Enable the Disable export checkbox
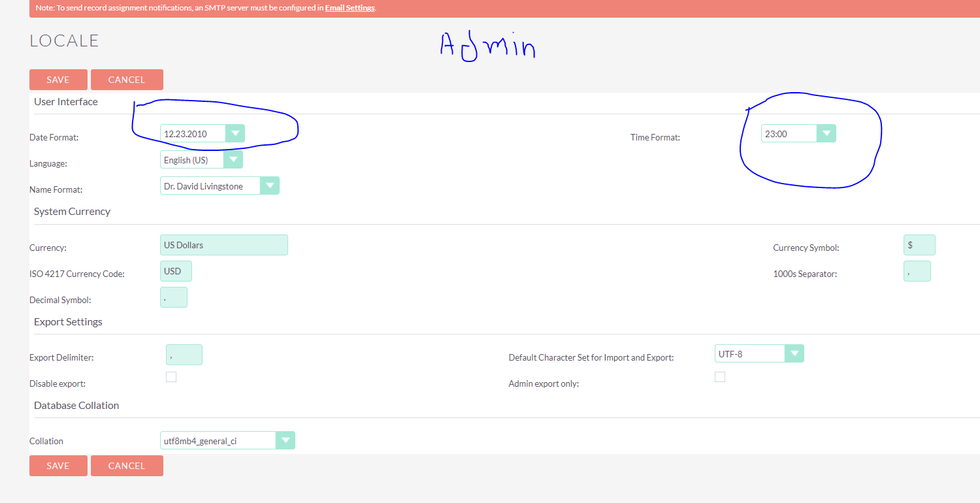The width and height of the screenshot is (980, 503). 171,376
